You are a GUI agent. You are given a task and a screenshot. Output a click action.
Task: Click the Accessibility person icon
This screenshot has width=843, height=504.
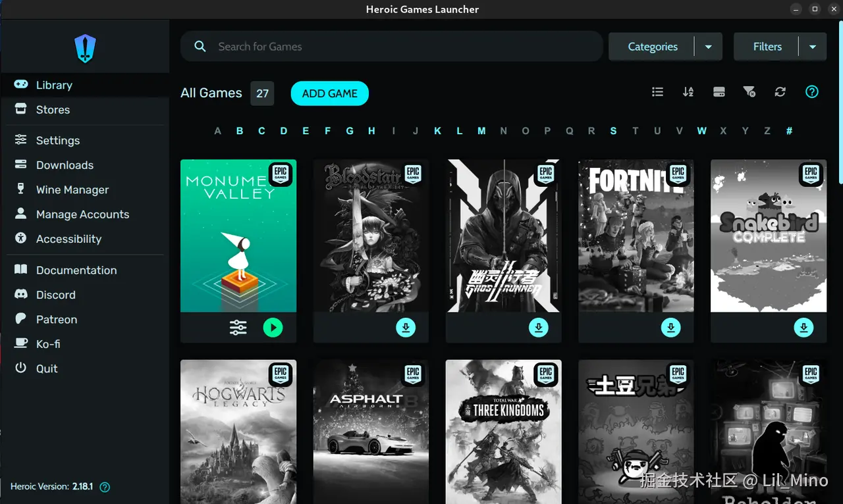[x=21, y=238]
